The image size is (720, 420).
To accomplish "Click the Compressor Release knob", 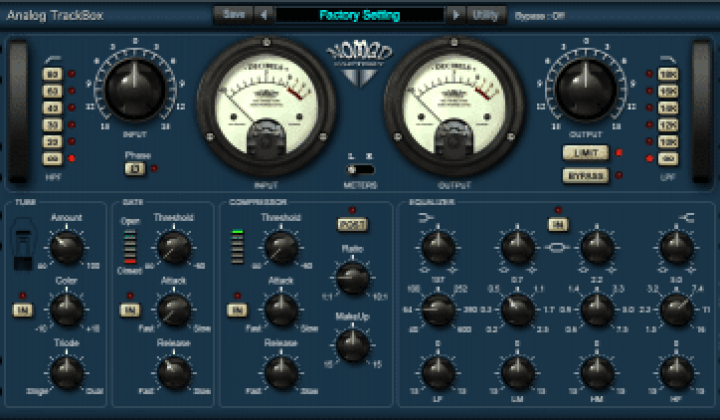I will coord(281,373).
